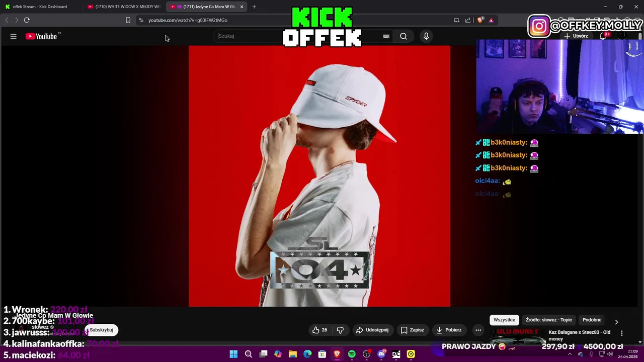Go back in browser history

[7, 20]
